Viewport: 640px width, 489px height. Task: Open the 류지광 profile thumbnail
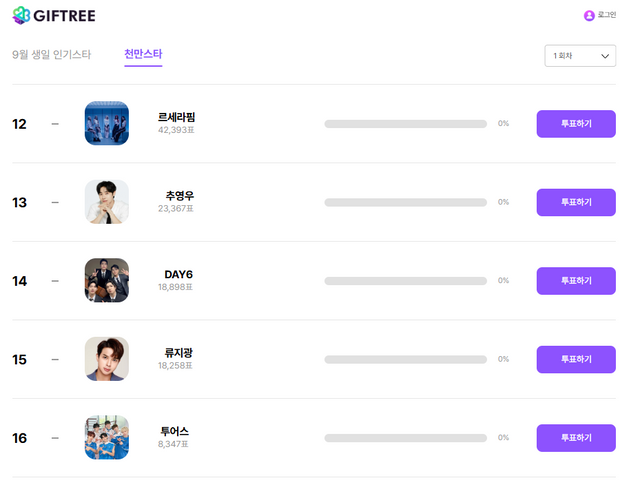point(107,359)
